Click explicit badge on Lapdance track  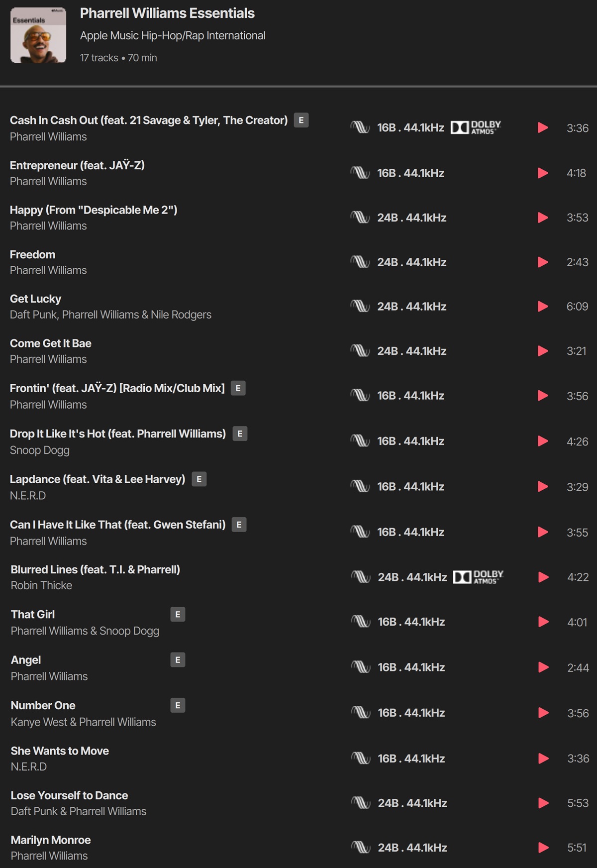pos(199,479)
